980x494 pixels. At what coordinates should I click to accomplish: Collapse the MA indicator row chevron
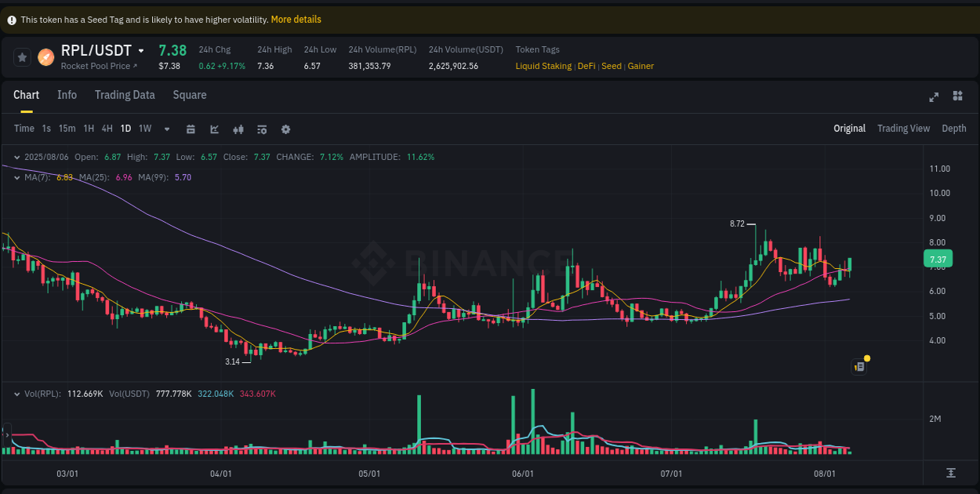pyautogui.click(x=16, y=177)
